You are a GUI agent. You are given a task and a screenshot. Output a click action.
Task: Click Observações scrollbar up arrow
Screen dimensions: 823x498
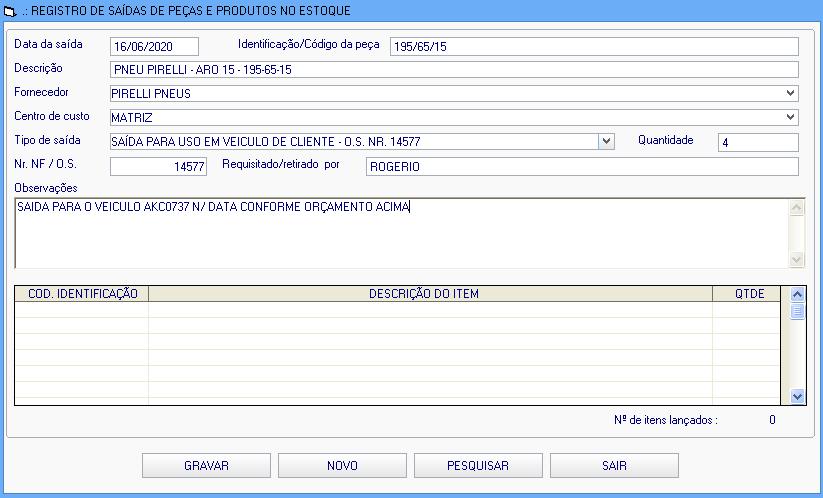796,208
